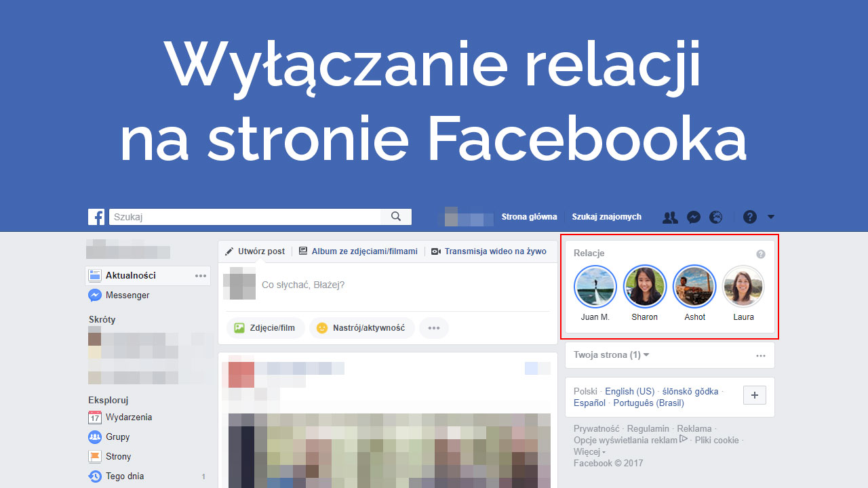Image resolution: width=868 pixels, height=488 pixels.
Task: Switch language to Español
Action: (589, 403)
